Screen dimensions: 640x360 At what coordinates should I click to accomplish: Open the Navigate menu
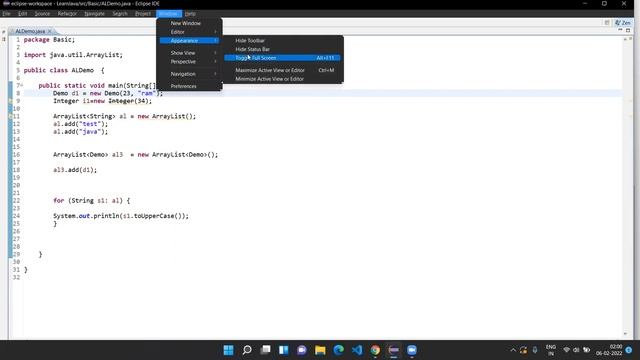(94, 13)
